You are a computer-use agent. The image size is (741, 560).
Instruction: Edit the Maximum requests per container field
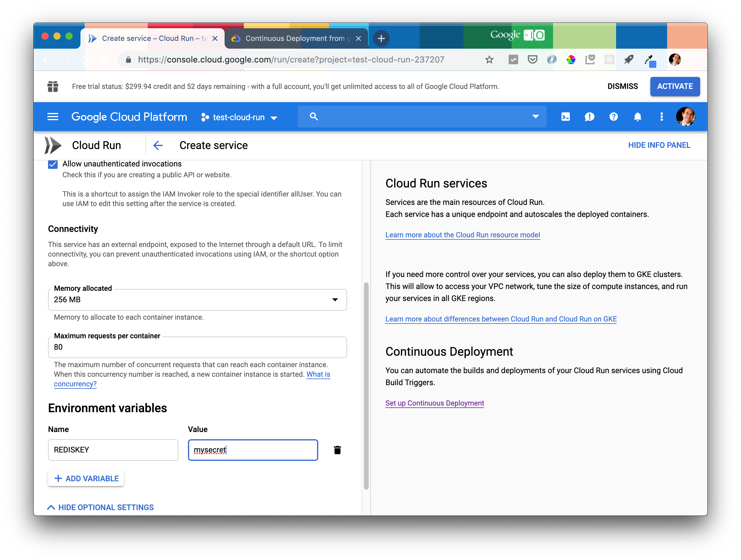click(x=197, y=347)
